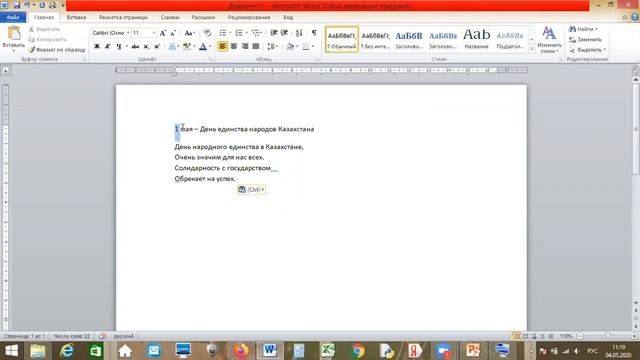Click the Borders button
Image resolution: width=640 pixels, height=360 pixels.
tap(306, 47)
